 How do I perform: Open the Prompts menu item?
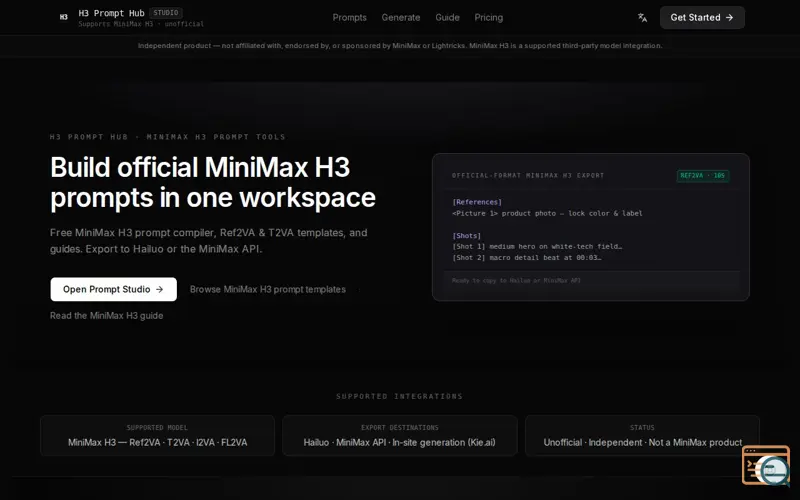(x=349, y=17)
